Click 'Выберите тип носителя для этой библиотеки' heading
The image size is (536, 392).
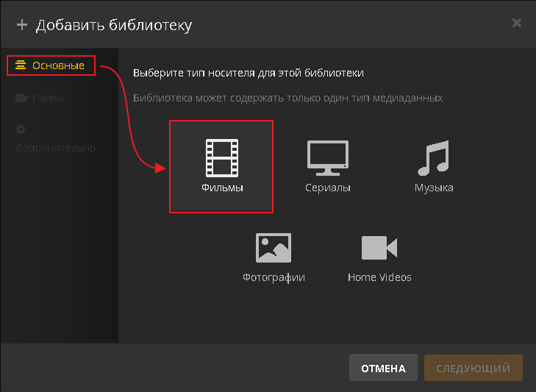click(x=249, y=73)
